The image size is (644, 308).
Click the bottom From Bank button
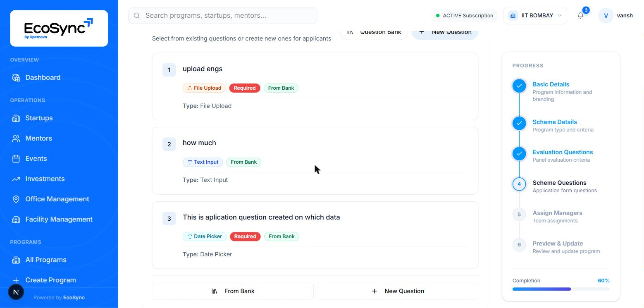[x=233, y=291]
